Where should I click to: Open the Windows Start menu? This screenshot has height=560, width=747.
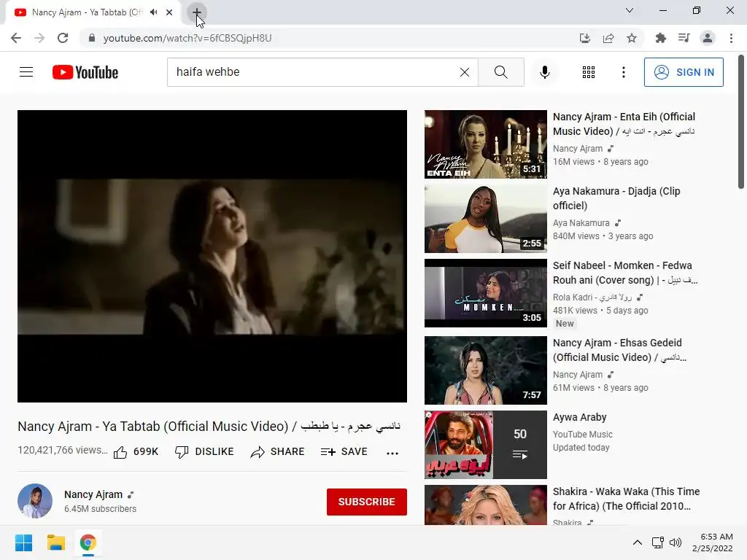pyautogui.click(x=23, y=542)
